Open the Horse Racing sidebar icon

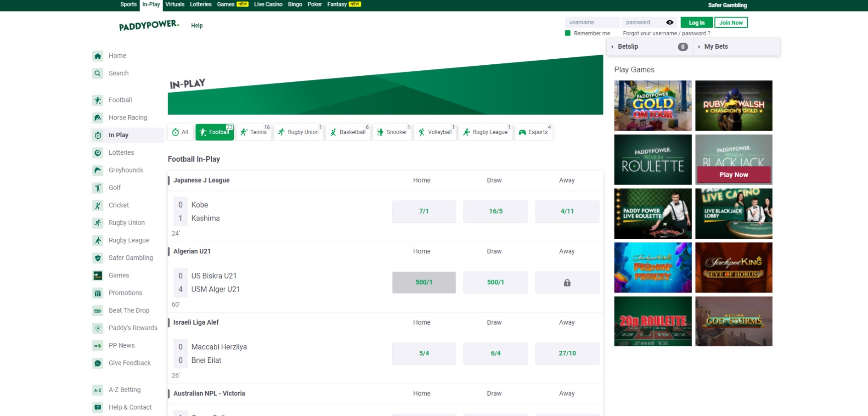(98, 118)
